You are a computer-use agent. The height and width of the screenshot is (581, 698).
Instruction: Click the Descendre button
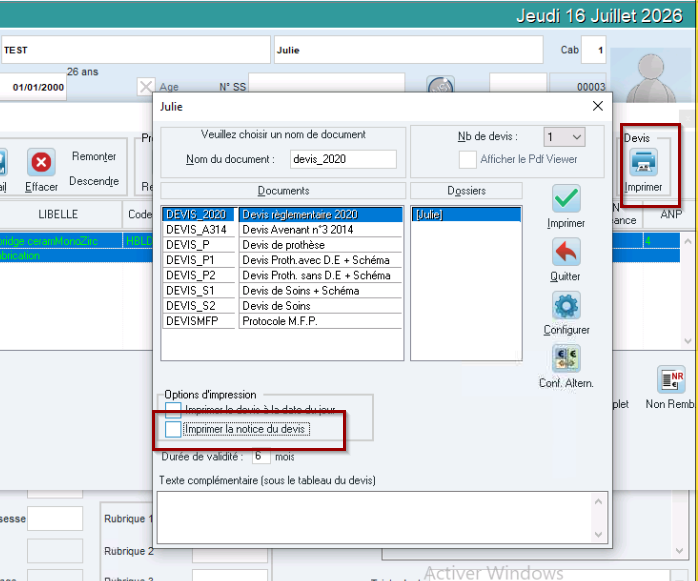click(x=94, y=181)
